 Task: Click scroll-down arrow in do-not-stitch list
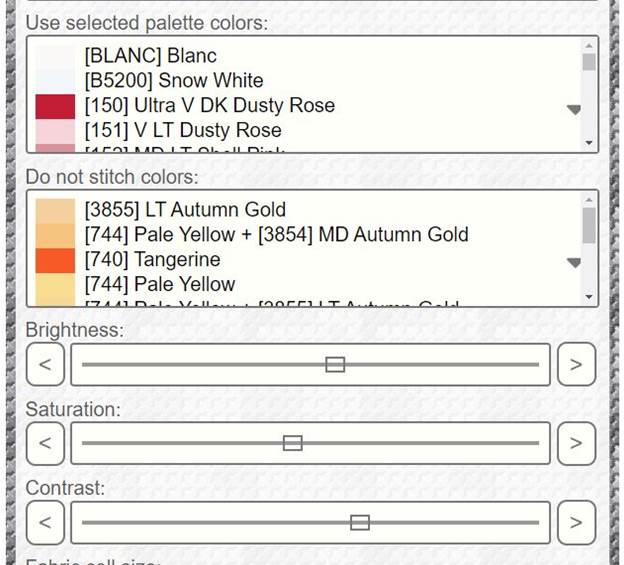pos(589,297)
